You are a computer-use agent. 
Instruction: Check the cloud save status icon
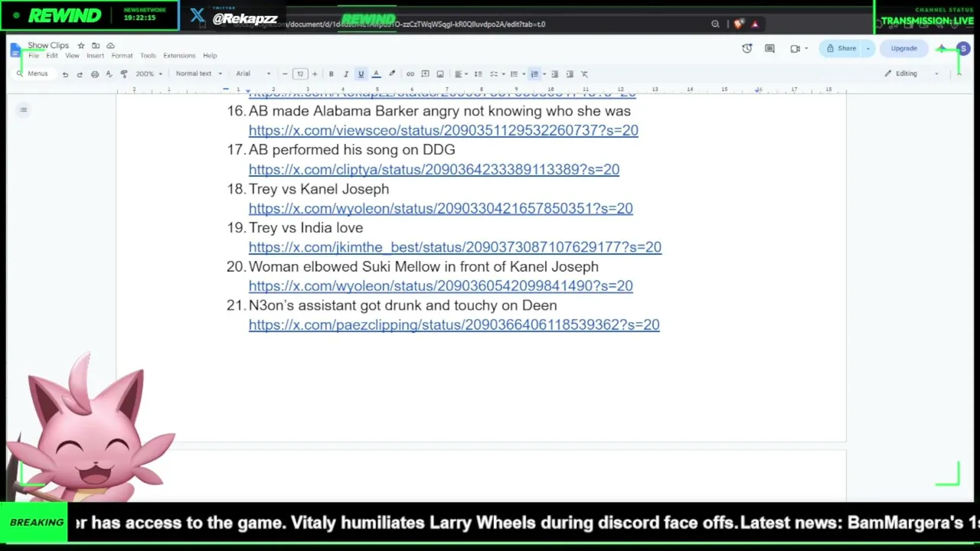(110, 46)
